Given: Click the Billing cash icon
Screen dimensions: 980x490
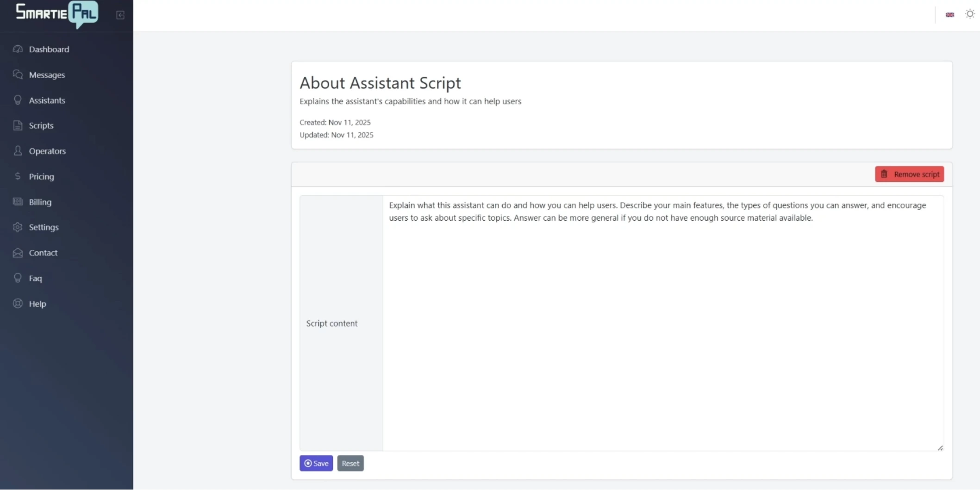Looking at the screenshot, I should pyautogui.click(x=18, y=202).
